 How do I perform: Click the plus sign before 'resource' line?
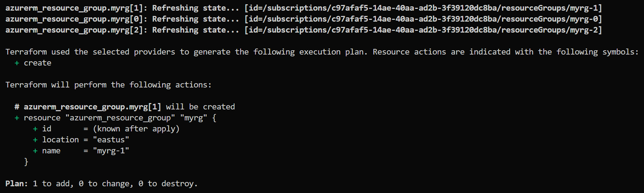pos(17,118)
